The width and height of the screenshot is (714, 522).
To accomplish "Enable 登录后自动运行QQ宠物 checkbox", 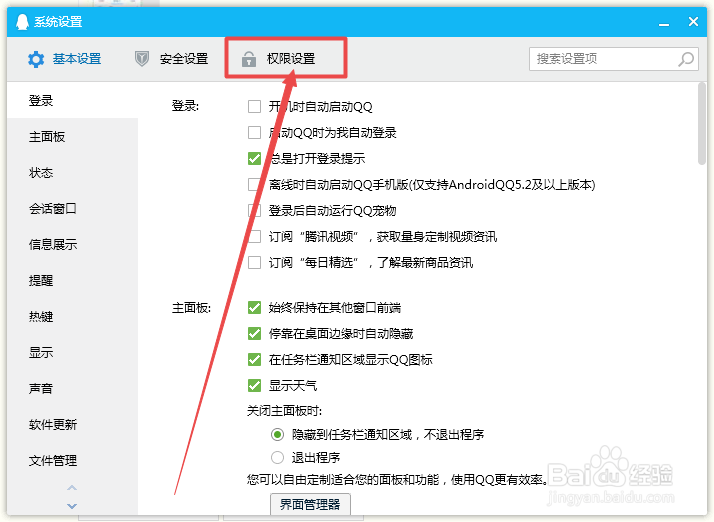I will point(255,210).
